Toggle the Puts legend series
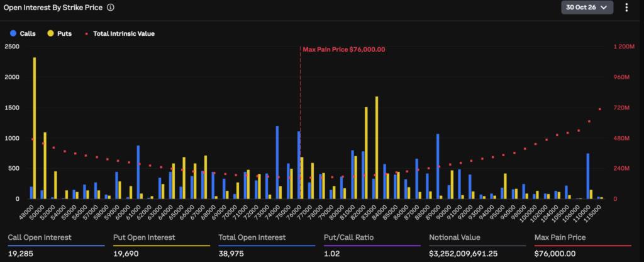Viewport: 644px width, 262px height. point(60,34)
